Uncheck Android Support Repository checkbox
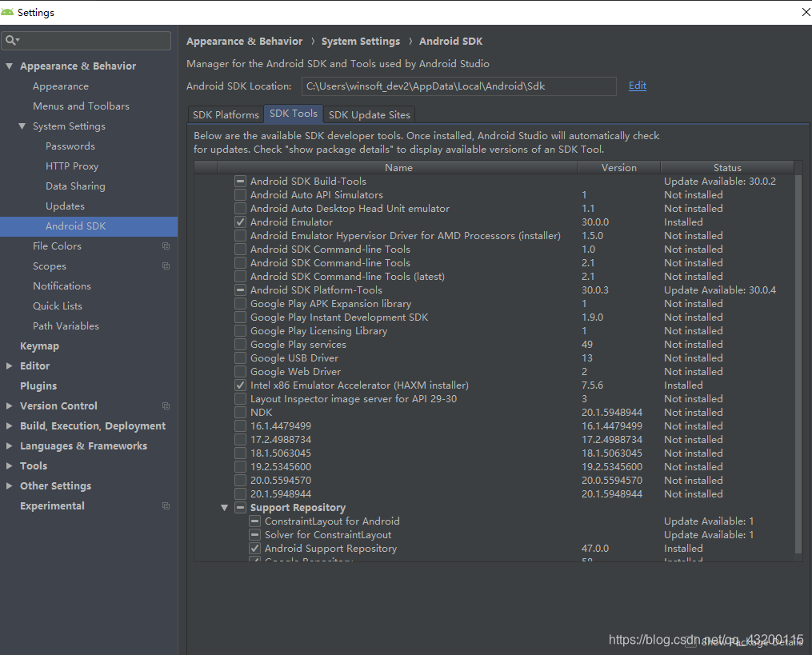This screenshot has height=655, width=812. [254, 549]
